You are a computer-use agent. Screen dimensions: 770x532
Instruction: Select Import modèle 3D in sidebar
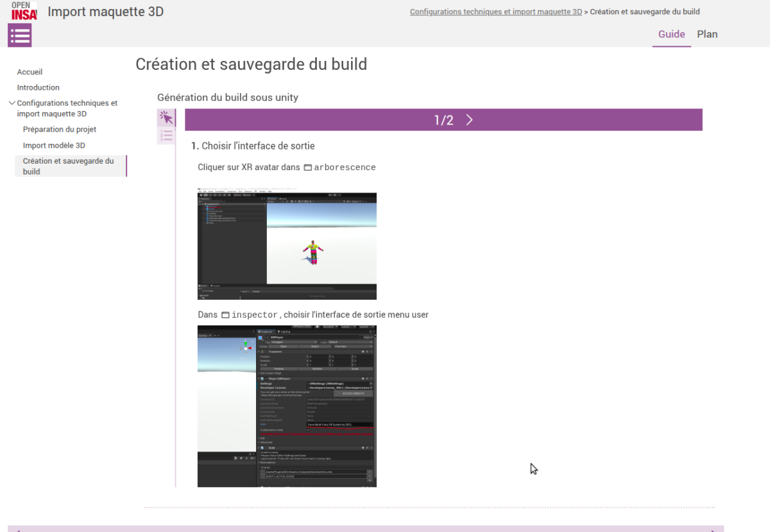[x=54, y=146]
